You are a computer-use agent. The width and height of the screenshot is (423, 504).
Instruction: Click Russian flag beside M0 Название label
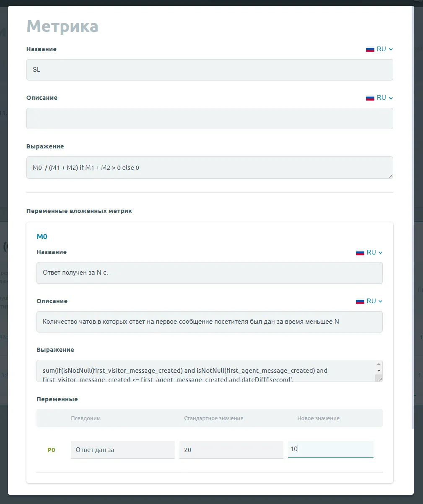coord(360,252)
